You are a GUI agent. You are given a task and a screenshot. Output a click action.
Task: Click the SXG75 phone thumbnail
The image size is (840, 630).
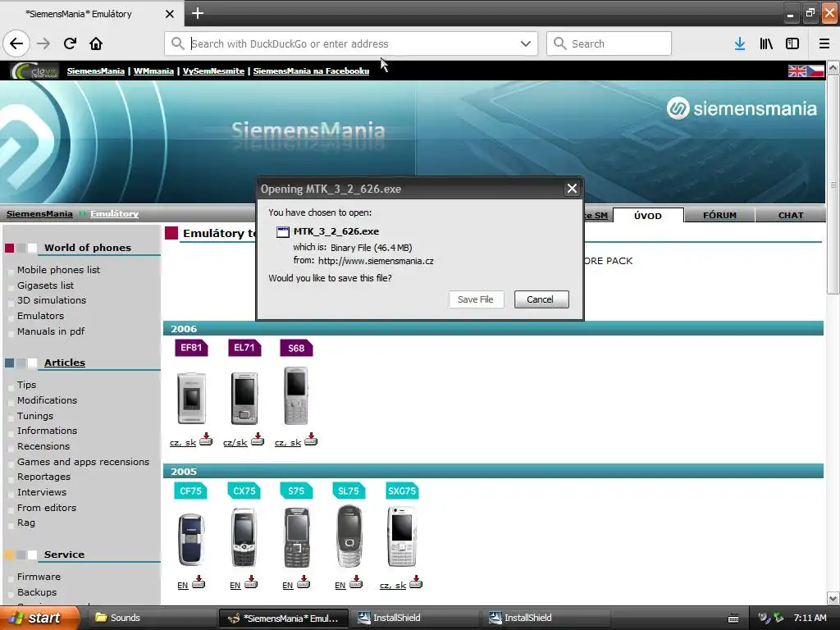402,536
